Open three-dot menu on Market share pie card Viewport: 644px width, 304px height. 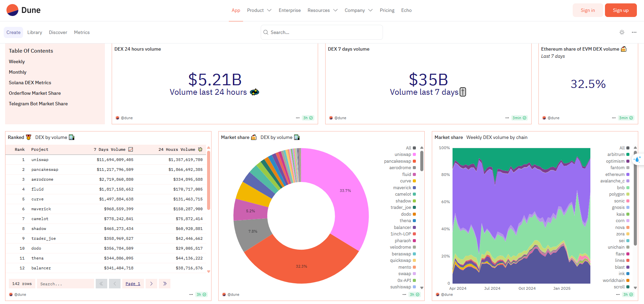pyautogui.click(x=404, y=294)
